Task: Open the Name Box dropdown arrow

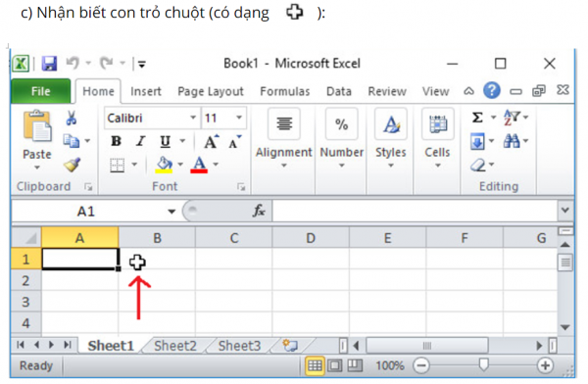Action: pyautogui.click(x=171, y=212)
